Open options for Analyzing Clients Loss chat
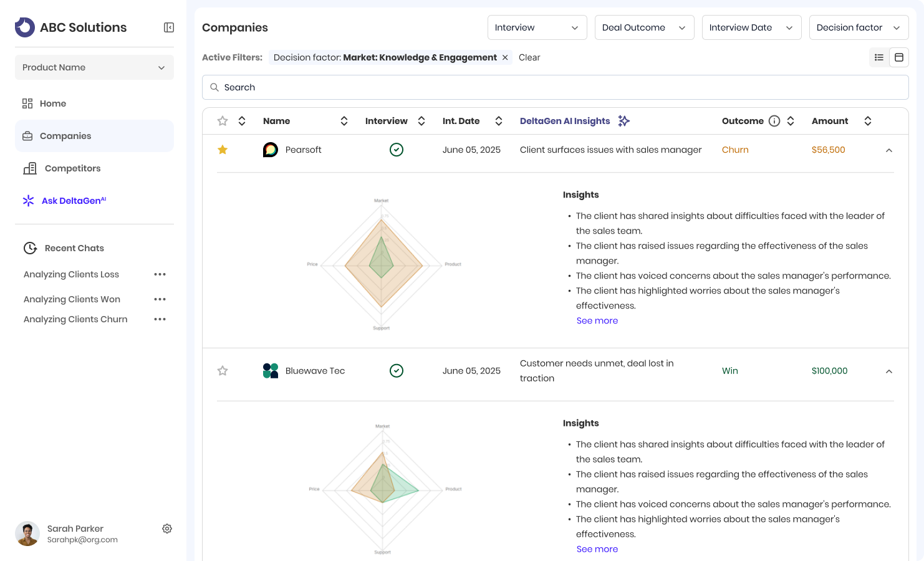 point(160,274)
